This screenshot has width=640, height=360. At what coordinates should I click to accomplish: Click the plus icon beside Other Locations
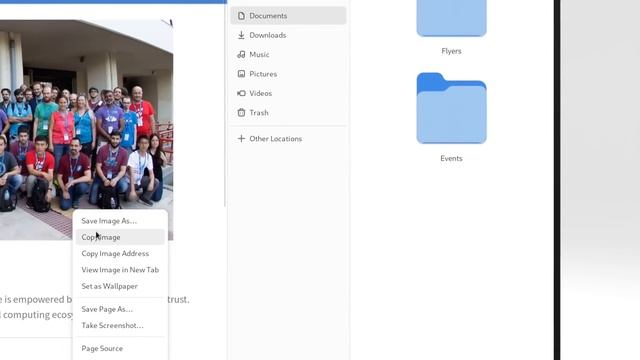point(241,139)
